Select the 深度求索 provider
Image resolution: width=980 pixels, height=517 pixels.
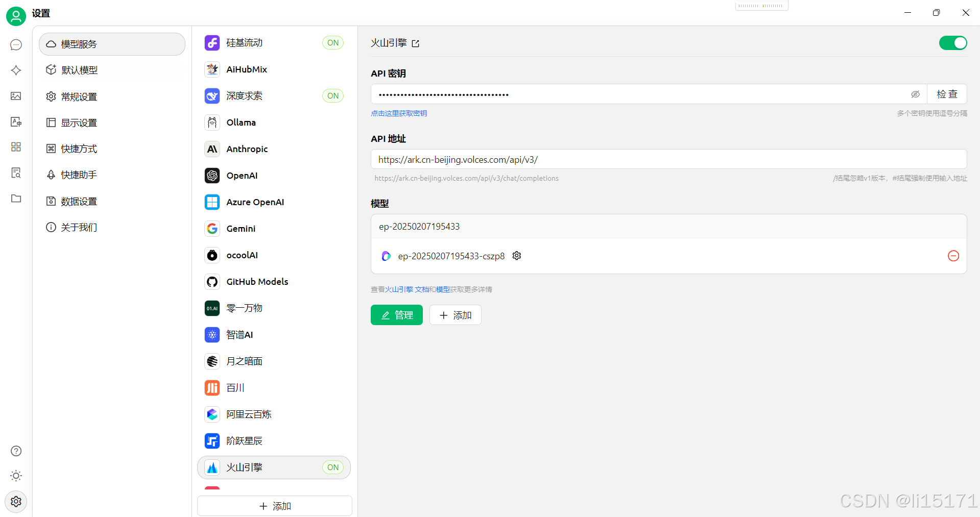coord(274,96)
